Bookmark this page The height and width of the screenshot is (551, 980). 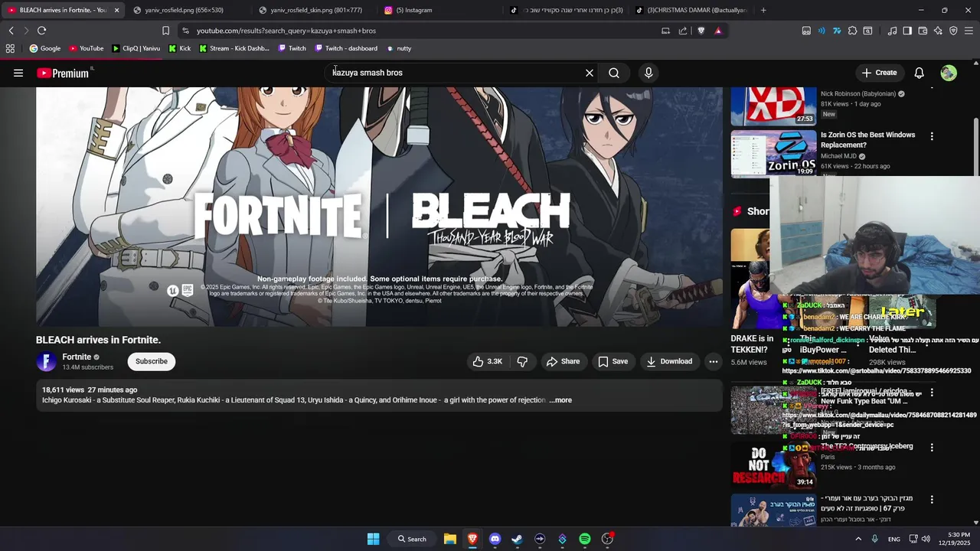(165, 31)
